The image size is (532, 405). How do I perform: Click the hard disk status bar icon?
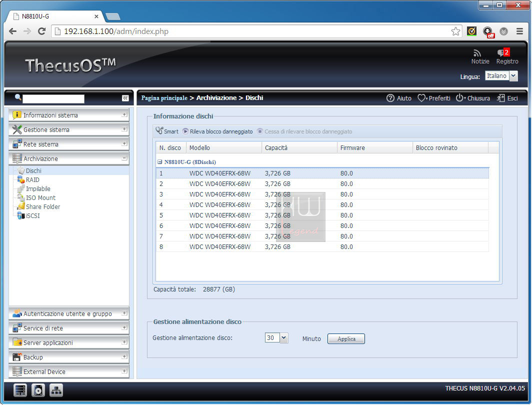tap(38, 390)
